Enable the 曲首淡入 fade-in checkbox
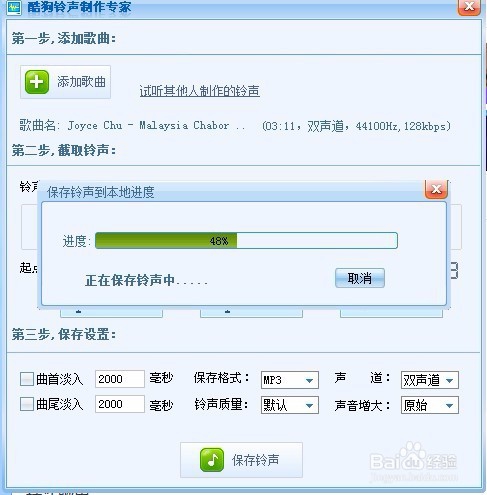This screenshot has width=487, height=495. 27,379
